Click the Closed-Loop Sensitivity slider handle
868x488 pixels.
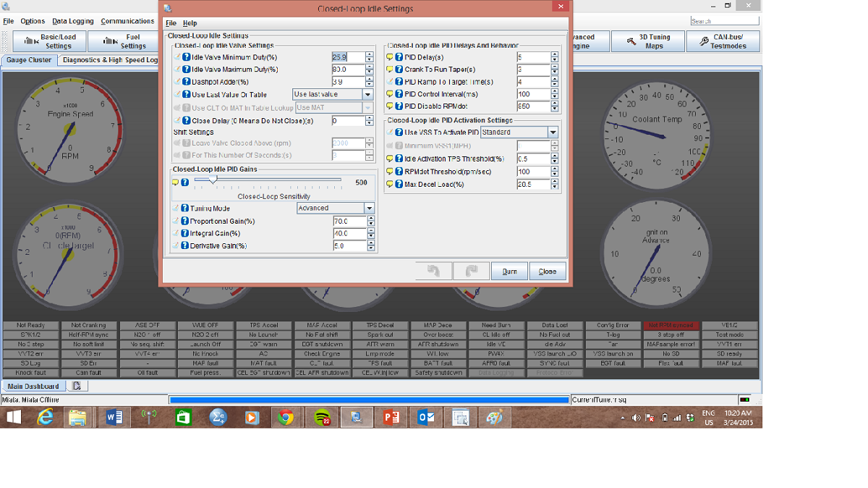[211, 180]
